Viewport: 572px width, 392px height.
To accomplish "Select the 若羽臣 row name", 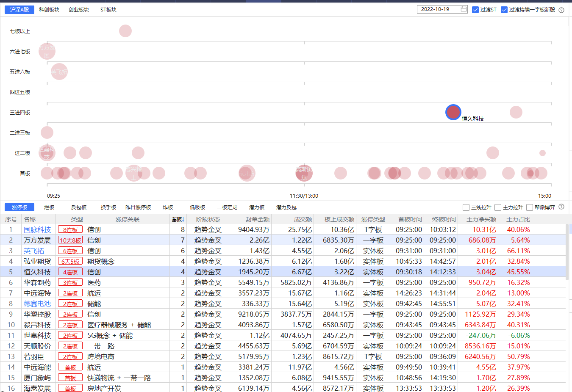I will [x=34, y=356].
